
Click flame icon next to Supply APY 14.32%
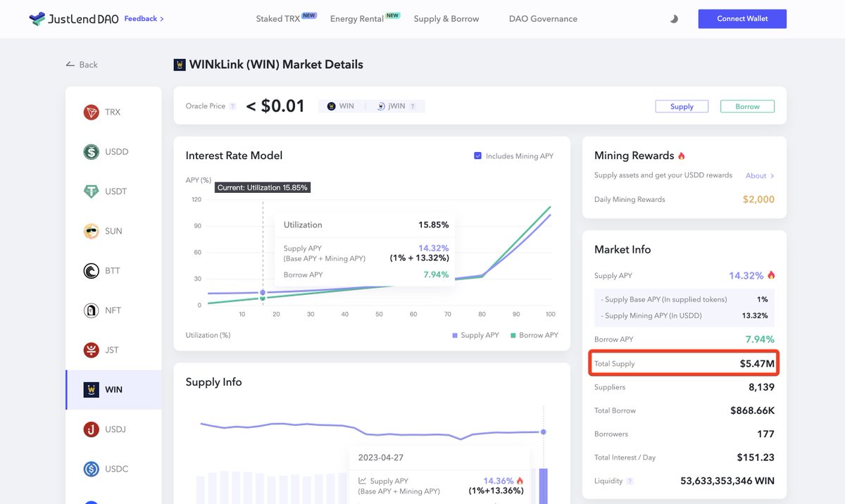(x=771, y=275)
